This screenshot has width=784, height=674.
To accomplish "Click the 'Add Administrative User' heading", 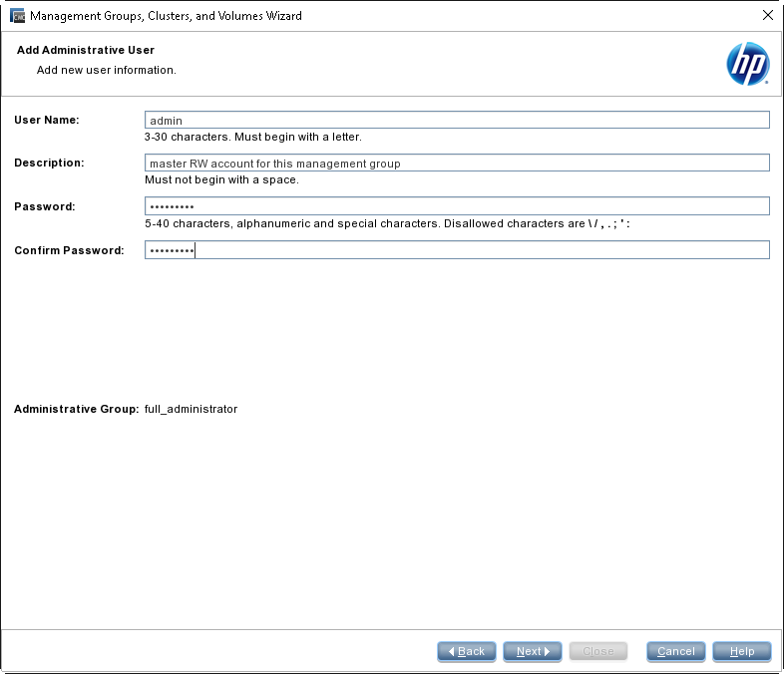I will (86, 50).
